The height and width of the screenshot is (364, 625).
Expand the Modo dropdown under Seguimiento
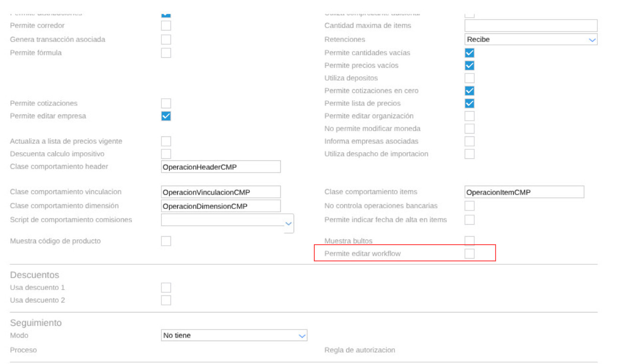[234, 336]
